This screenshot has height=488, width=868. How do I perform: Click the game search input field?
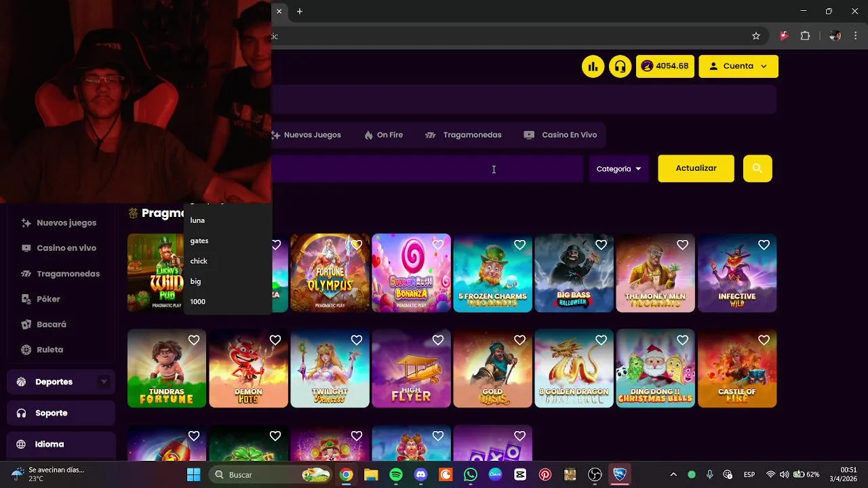(427, 169)
